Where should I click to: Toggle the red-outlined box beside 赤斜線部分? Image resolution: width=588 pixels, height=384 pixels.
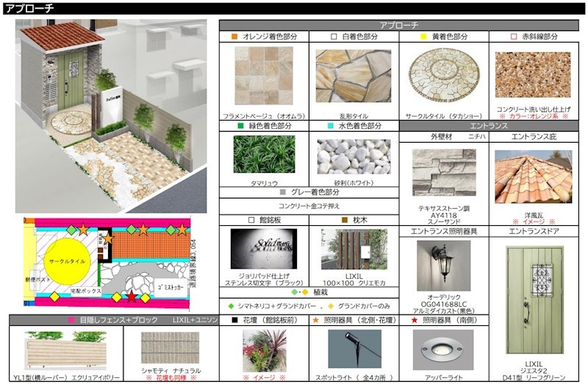tap(514, 36)
